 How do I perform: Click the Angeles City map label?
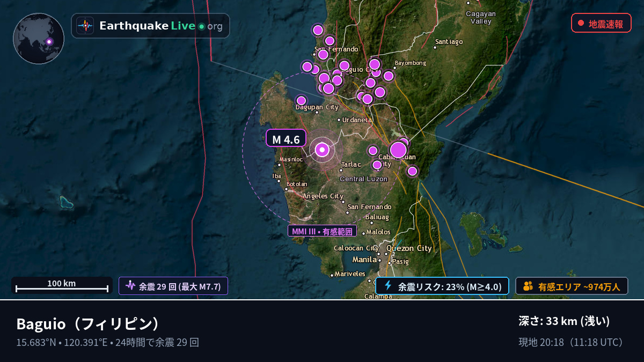point(323,196)
